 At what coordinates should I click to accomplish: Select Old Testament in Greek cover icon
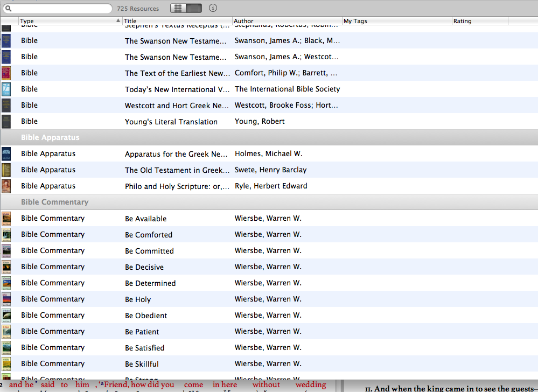coord(6,170)
